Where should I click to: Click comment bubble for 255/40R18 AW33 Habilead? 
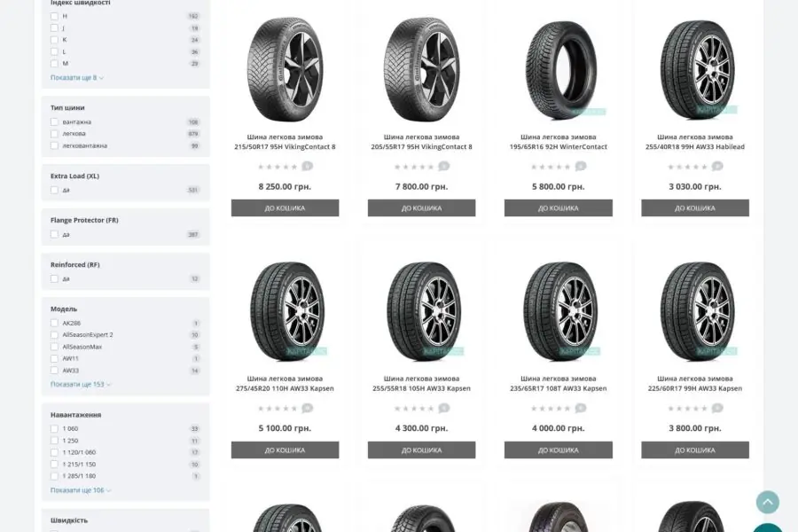tap(717, 166)
